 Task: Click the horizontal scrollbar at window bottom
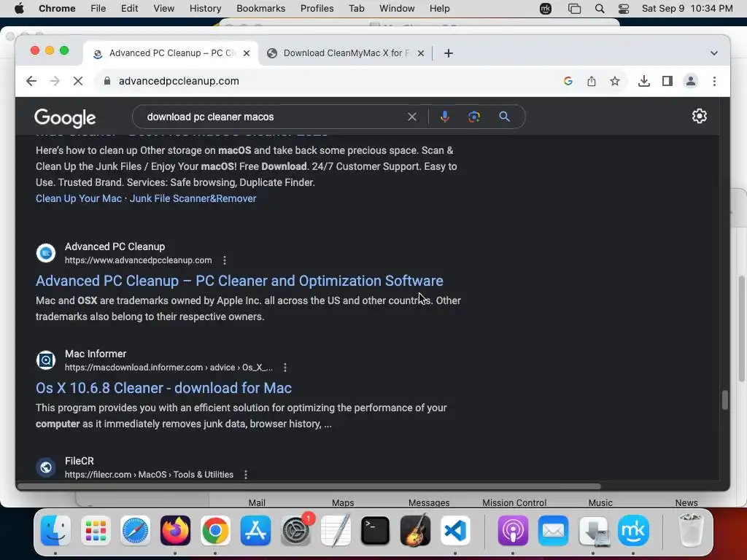[x=309, y=486]
